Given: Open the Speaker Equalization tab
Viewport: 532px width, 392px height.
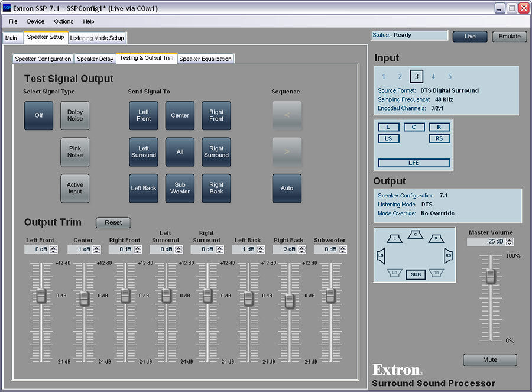Looking at the screenshot, I should (206, 59).
